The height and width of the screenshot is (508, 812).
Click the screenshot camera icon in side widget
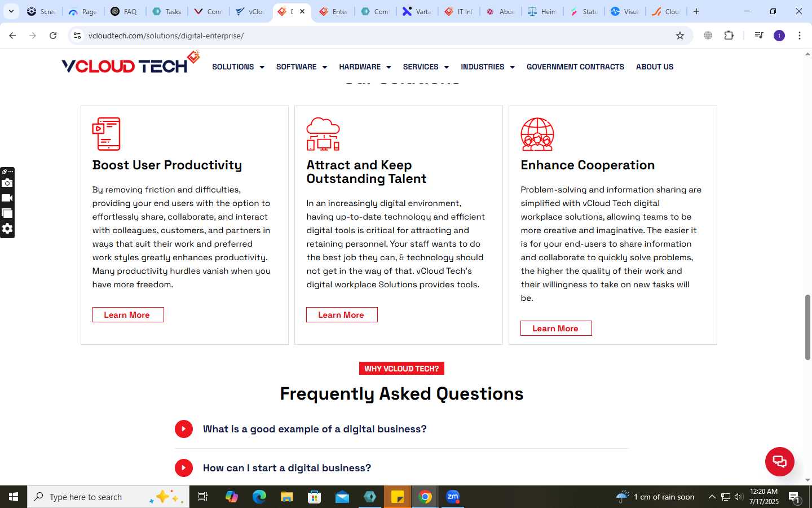coord(7,183)
